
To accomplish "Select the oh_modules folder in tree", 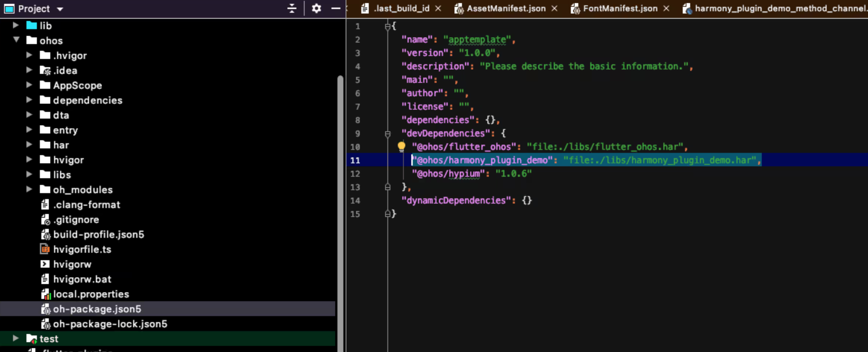I will coord(83,190).
